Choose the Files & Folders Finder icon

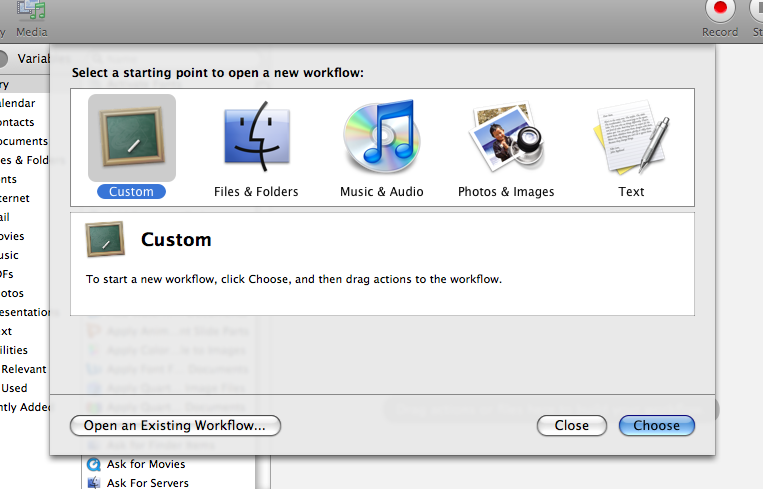257,136
